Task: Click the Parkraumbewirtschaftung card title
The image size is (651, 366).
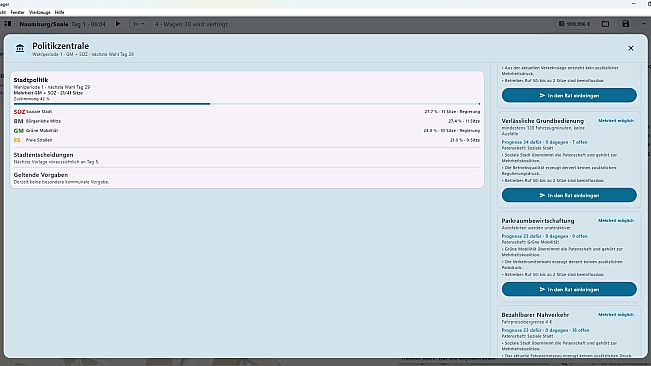Action: click(538, 221)
